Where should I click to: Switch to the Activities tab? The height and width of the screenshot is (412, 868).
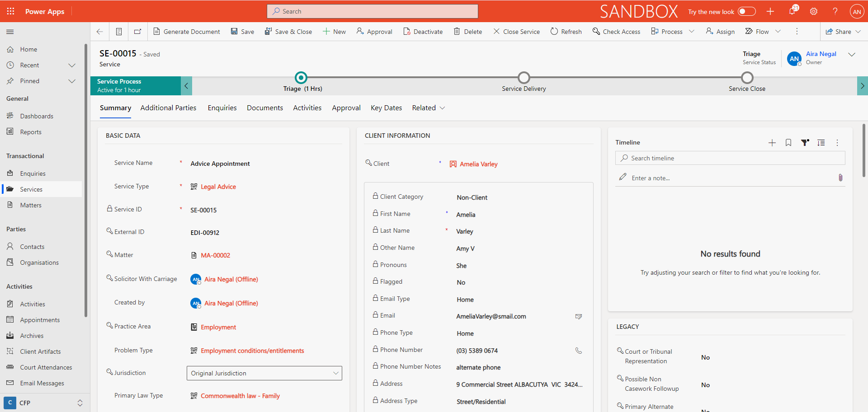click(x=307, y=108)
